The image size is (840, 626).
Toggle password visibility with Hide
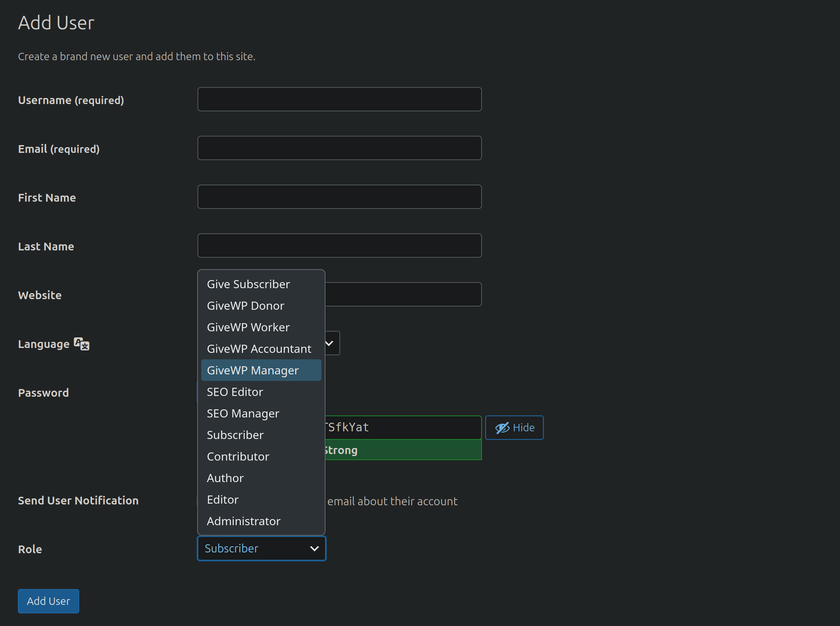[514, 427]
